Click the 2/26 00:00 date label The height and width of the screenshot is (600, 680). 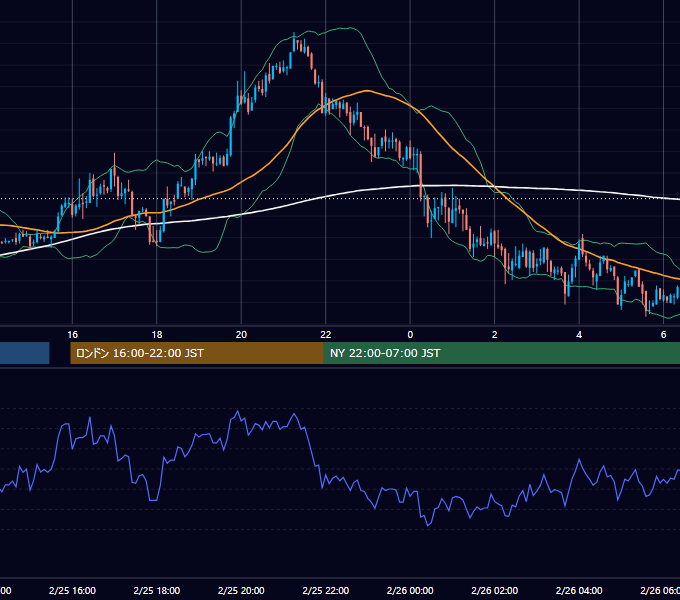pos(410,590)
